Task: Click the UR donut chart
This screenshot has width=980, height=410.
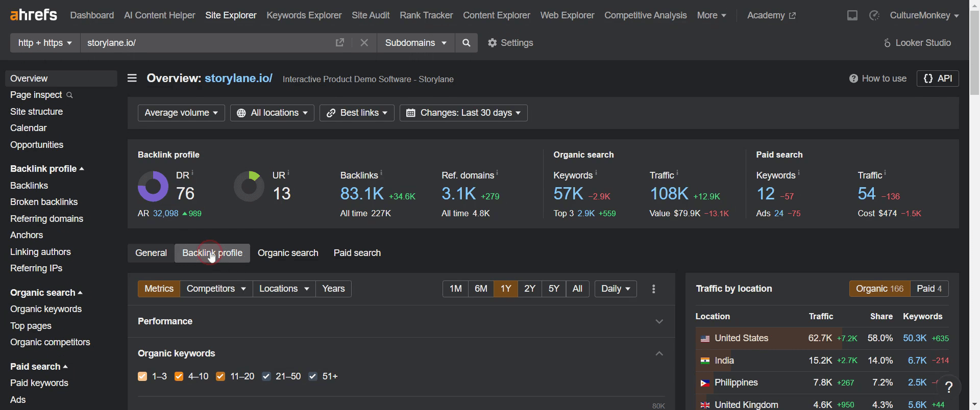Action: (249, 186)
